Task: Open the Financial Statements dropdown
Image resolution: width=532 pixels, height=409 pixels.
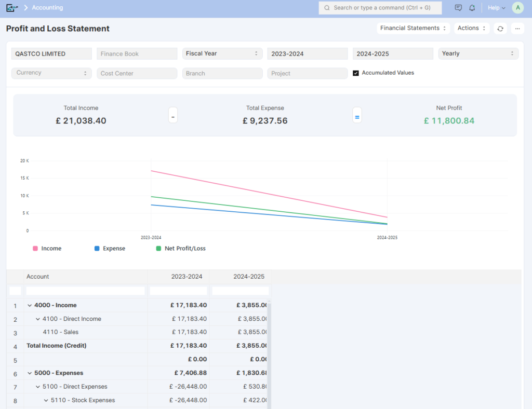Action: [413, 28]
